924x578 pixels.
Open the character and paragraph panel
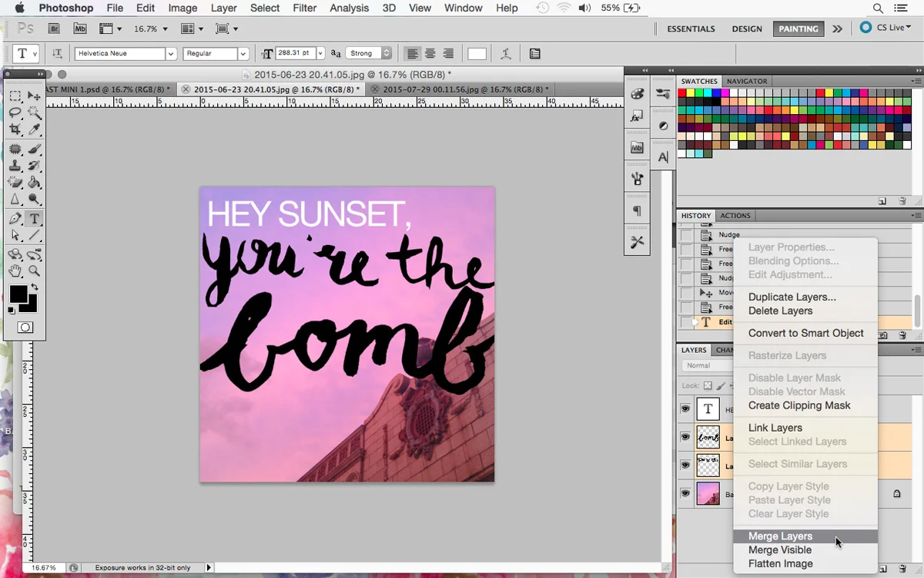[535, 54]
